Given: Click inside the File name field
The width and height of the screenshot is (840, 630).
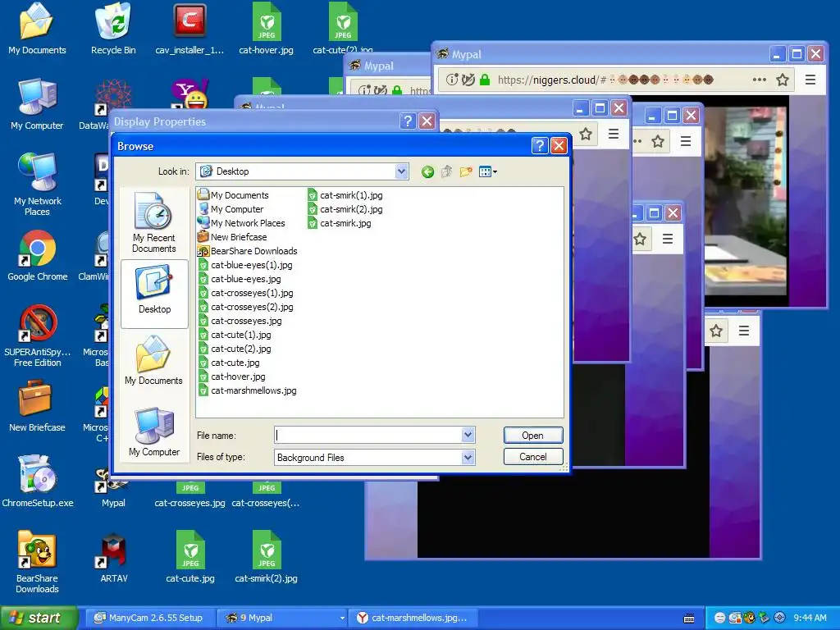Looking at the screenshot, I should (x=368, y=435).
